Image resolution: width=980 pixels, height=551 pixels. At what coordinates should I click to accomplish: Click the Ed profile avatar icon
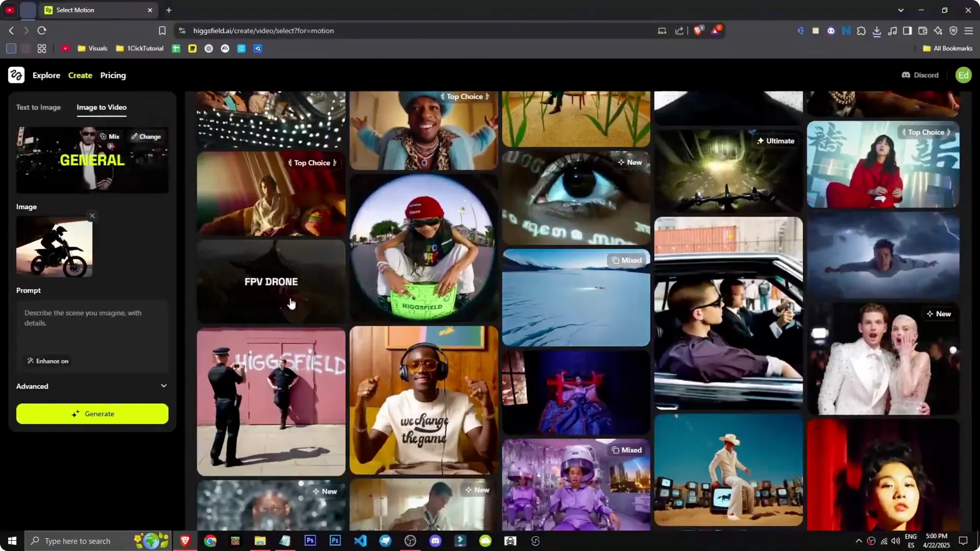[x=964, y=75]
